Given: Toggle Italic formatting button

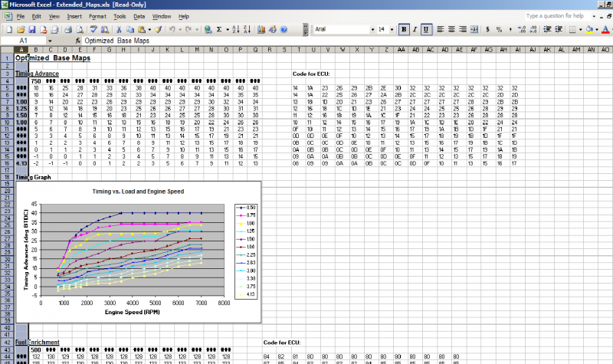Looking at the screenshot, I should tap(415, 29).
